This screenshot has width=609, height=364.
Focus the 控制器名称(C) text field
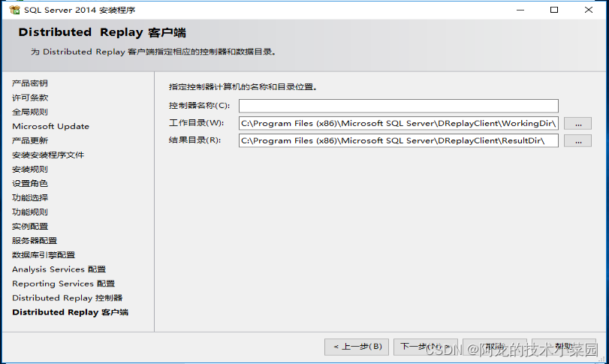click(399, 106)
